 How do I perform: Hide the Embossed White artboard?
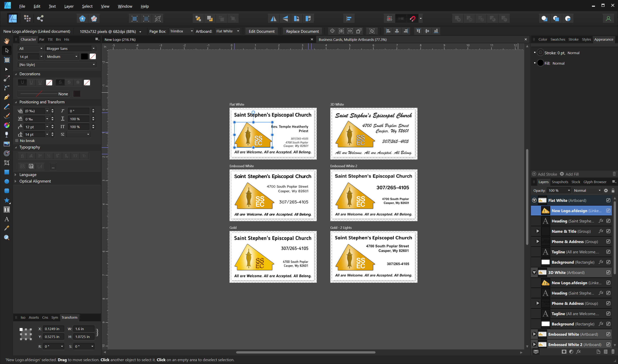[608, 334]
